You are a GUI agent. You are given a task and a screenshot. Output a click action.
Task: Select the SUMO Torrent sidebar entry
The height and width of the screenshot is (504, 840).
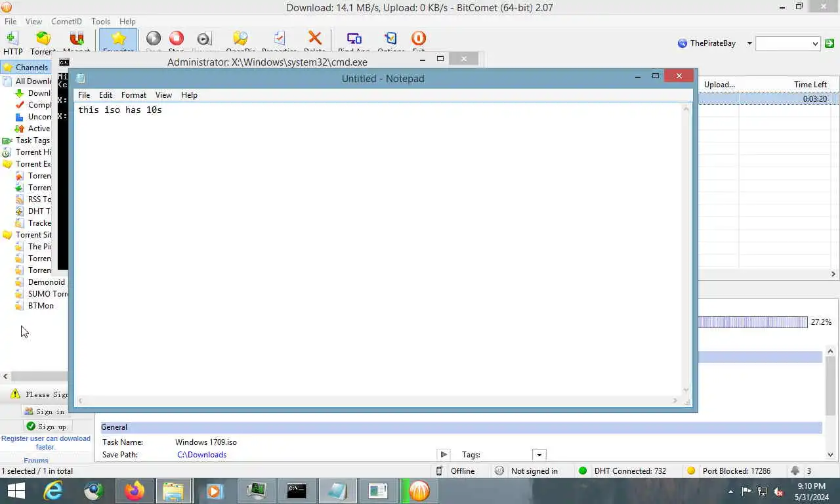48,293
